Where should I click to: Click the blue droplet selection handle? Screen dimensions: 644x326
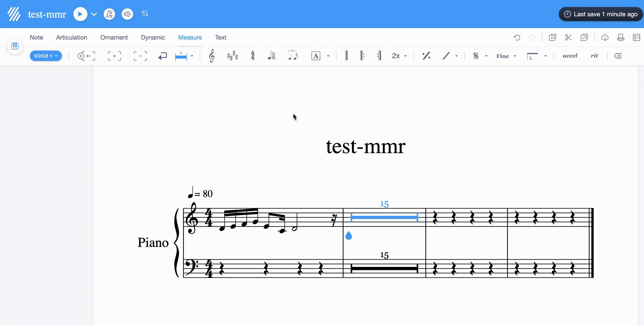pyautogui.click(x=349, y=235)
